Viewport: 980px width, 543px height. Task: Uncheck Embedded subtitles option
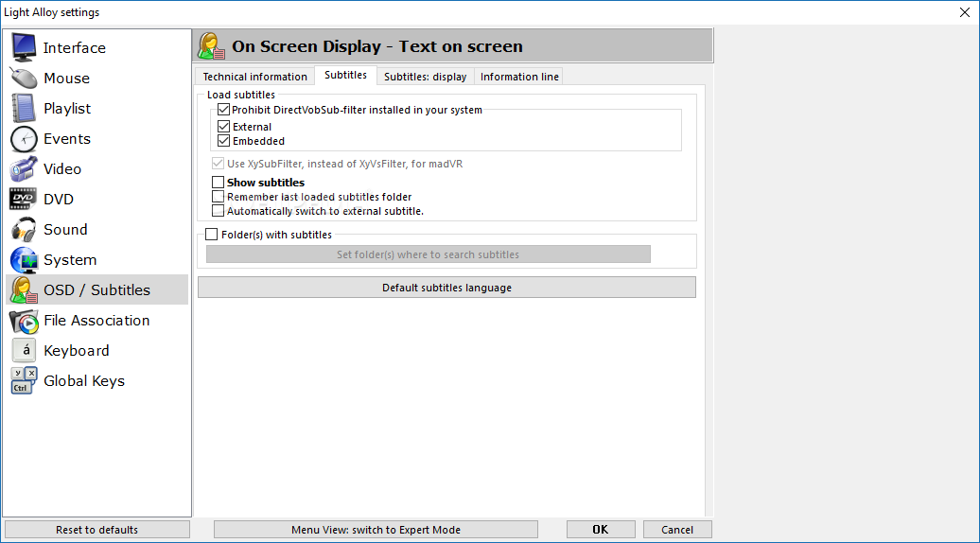[x=224, y=141]
